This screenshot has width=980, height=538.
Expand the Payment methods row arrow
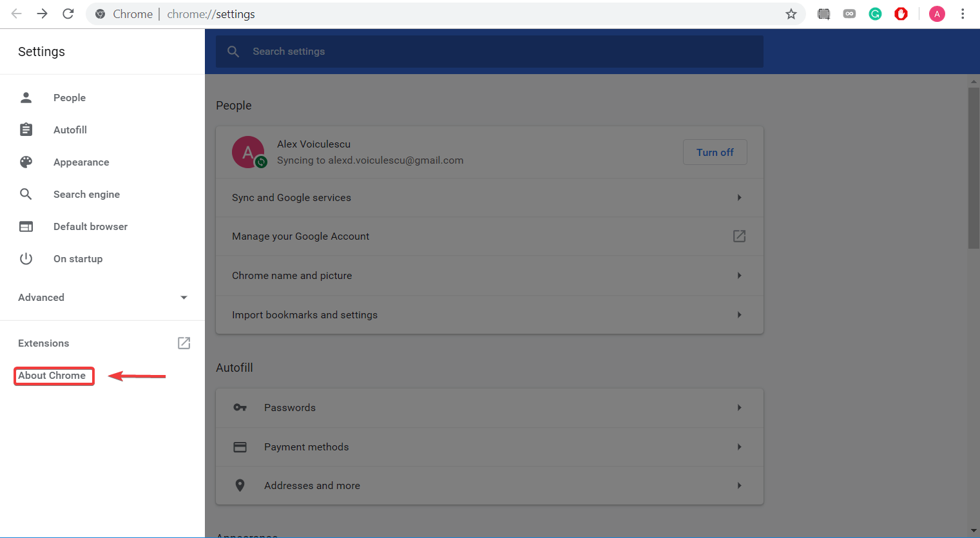(739, 447)
